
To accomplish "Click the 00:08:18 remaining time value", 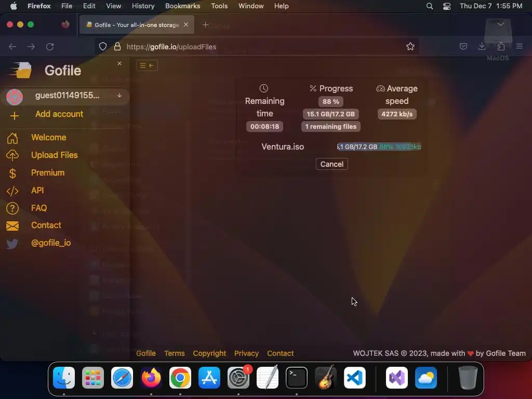I will 264,127.
